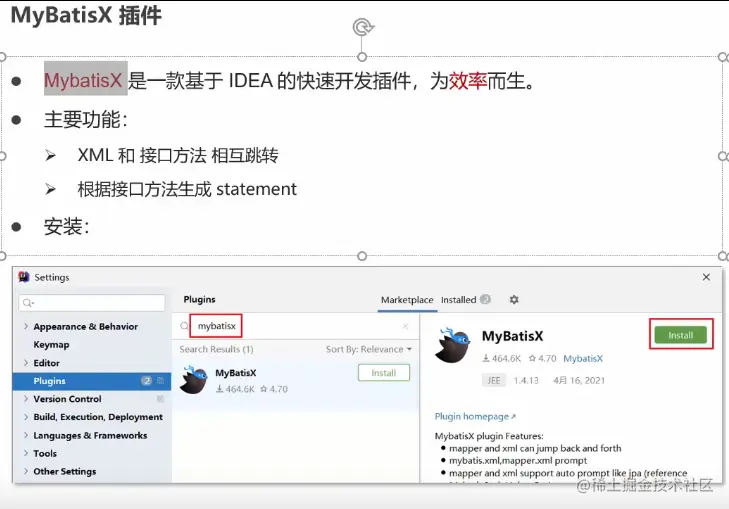Viewport: 729px width, 509px height.
Task: Click the plugin search magnifier icon
Action: [184, 326]
